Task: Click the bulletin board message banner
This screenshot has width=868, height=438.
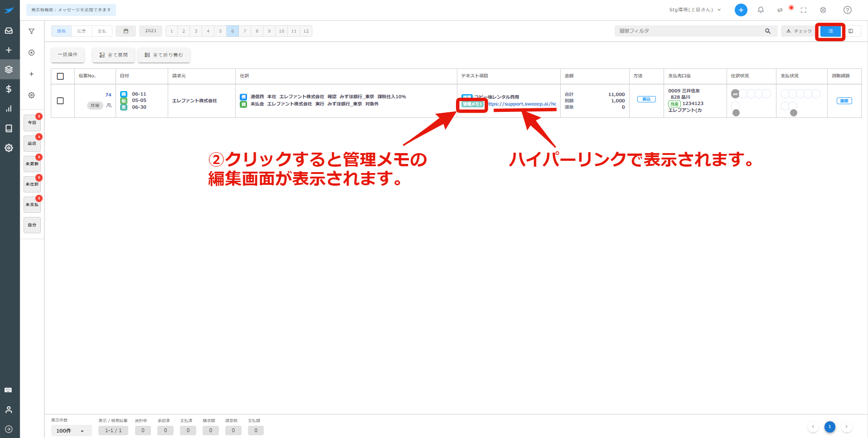Action: click(71, 10)
